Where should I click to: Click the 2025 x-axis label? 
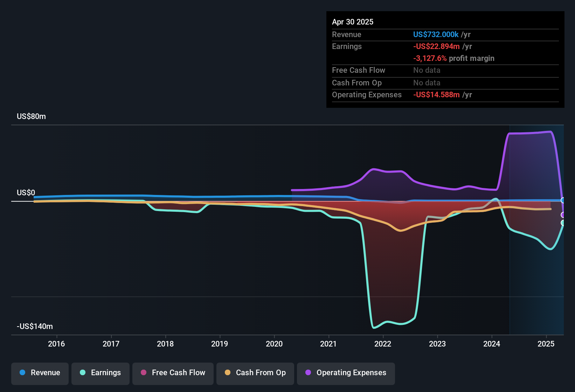point(546,344)
